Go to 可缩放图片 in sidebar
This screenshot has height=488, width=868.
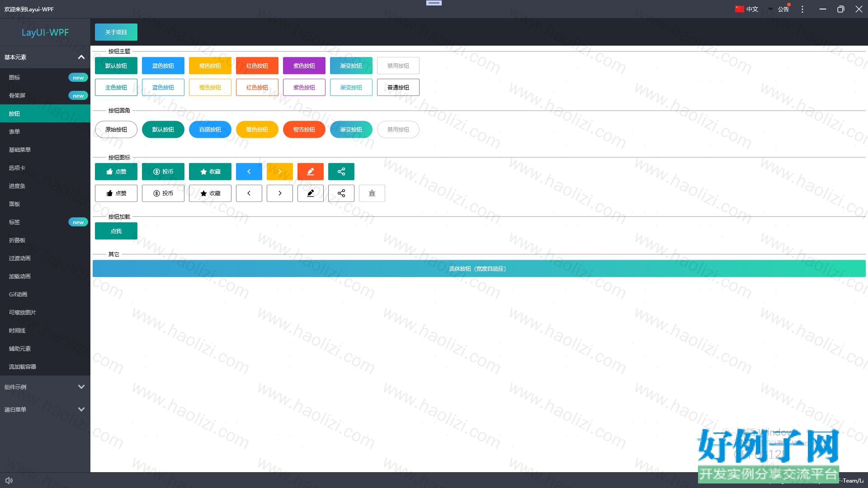[45, 312]
